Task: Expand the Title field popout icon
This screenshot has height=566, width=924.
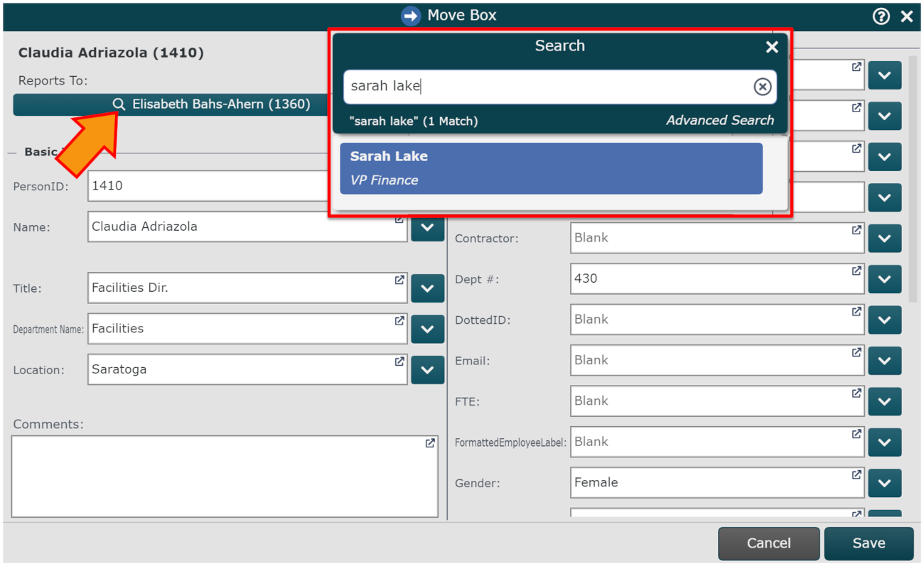Action: (399, 280)
